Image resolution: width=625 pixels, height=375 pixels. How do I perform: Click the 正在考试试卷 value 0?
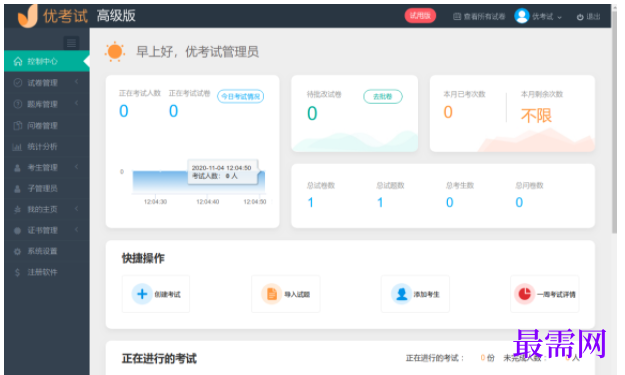point(173,111)
